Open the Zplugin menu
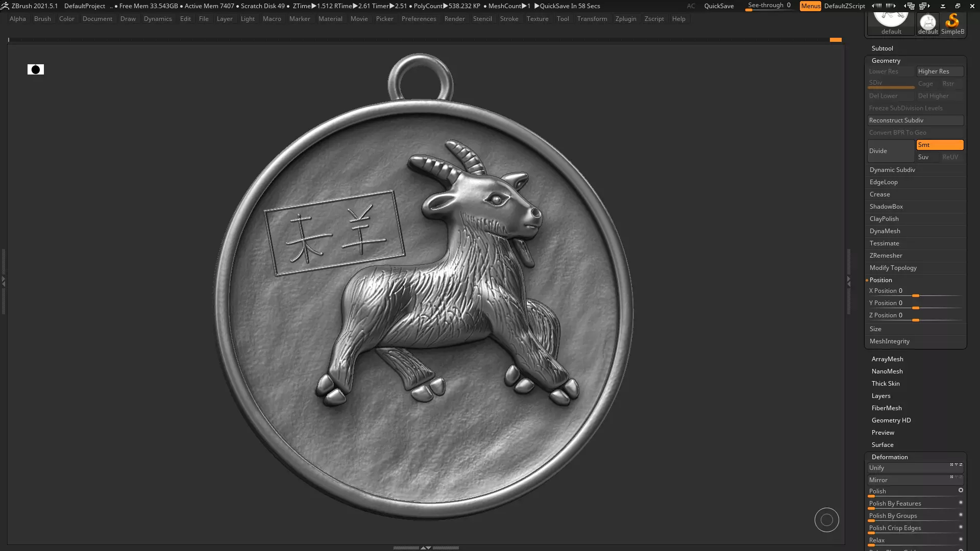The image size is (980, 551). 625,19
